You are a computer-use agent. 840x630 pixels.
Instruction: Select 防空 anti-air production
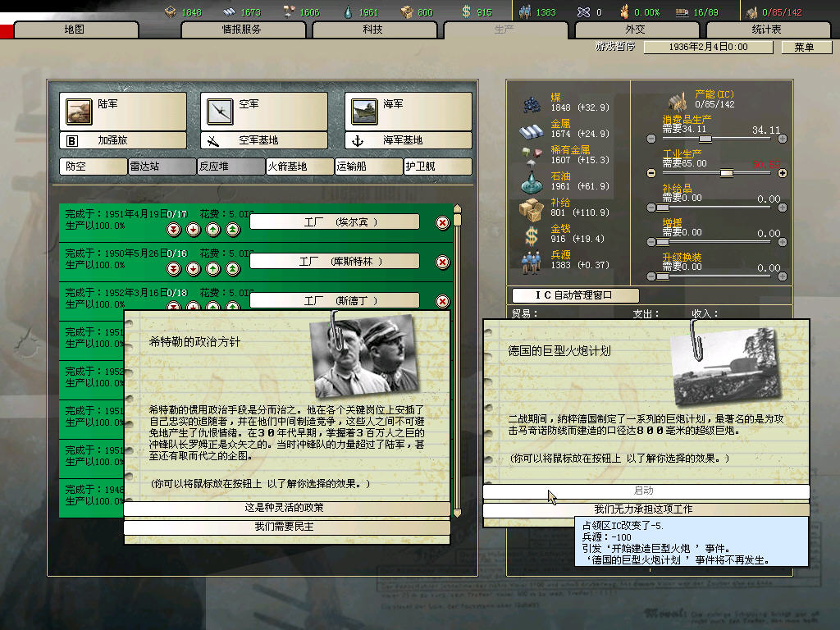[x=94, y=167]
